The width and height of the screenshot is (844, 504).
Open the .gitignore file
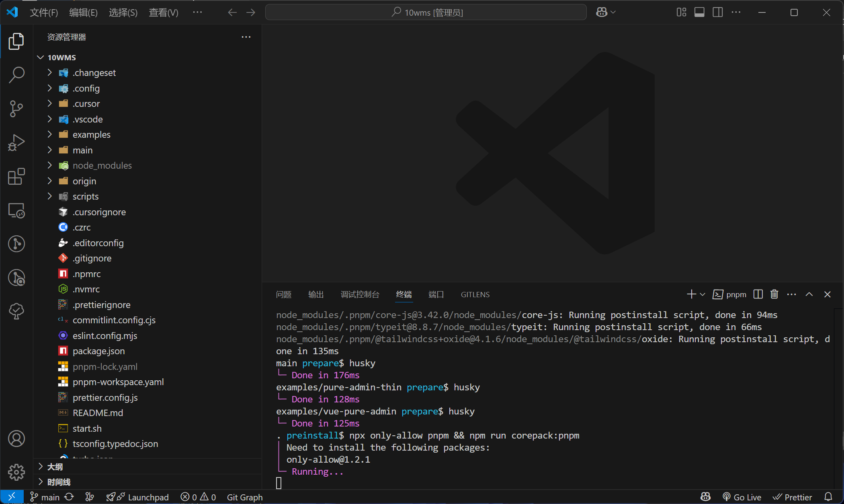pos(147,258)
